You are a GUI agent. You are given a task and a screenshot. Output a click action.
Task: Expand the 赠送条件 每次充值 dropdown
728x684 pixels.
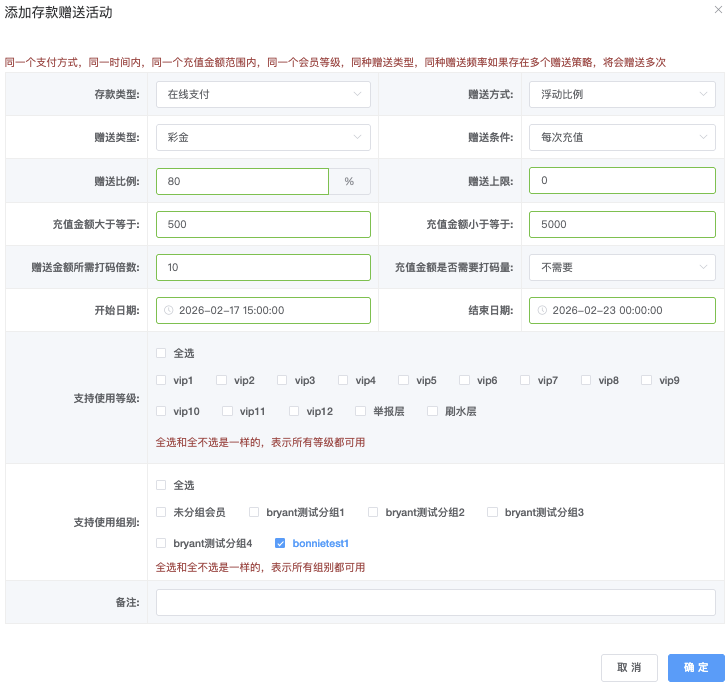pos(622,138)
